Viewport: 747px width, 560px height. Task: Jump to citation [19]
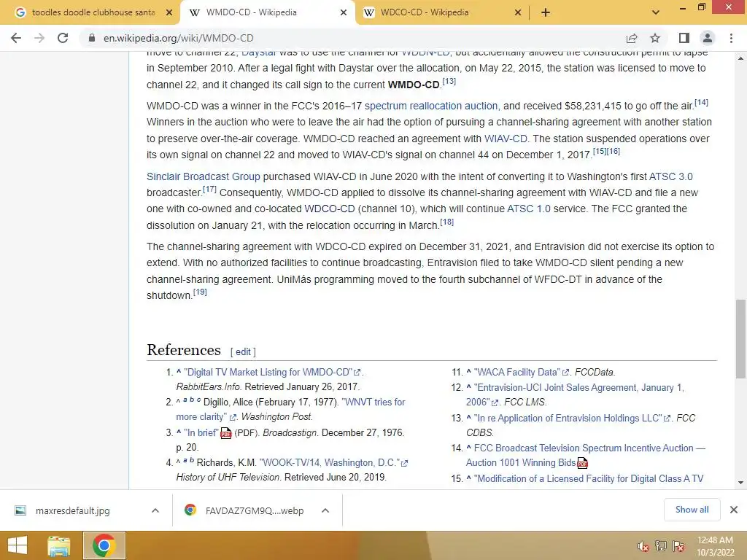200,292
